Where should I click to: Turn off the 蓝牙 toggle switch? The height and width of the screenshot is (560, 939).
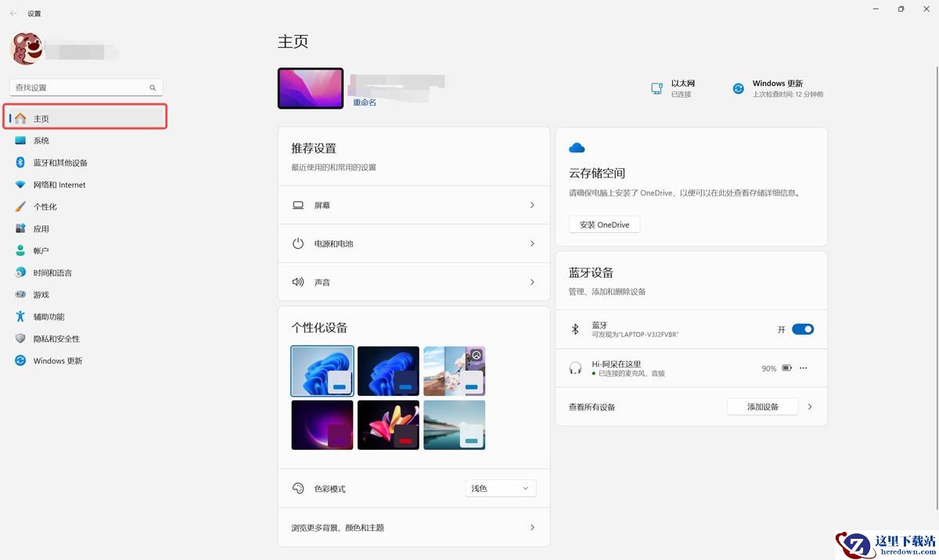tap(803, 329)
